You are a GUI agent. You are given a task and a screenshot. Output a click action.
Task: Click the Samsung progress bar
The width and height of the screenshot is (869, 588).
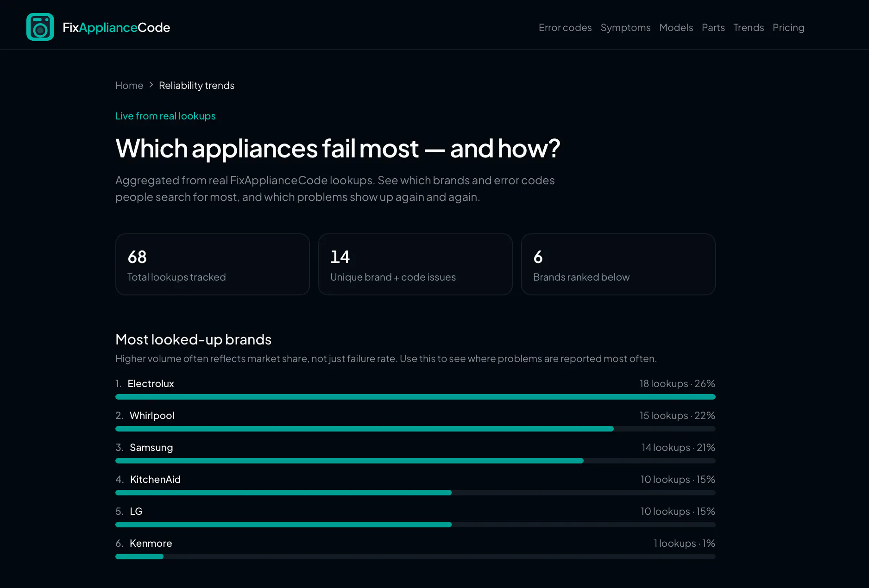point(416,461)
